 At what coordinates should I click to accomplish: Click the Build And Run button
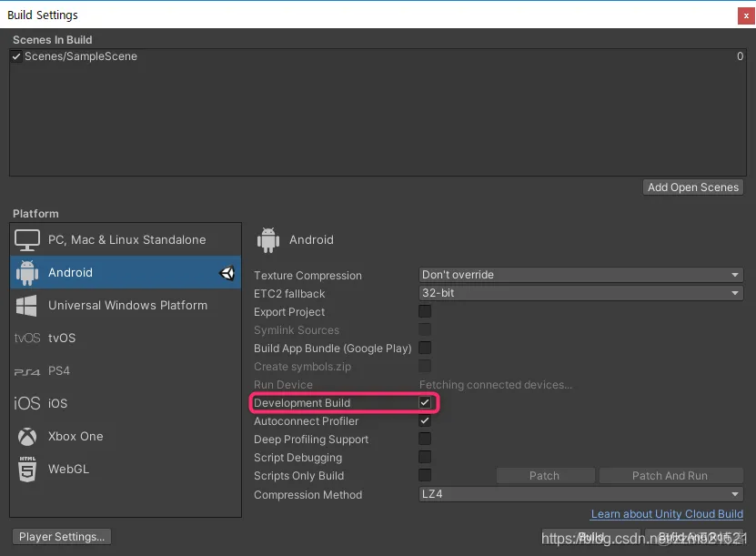tap(694, 537)
